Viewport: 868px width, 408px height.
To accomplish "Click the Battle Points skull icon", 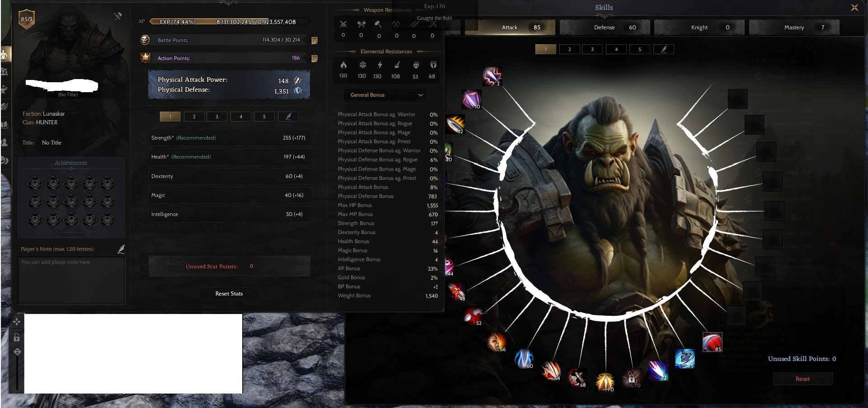I will (145, 40).
